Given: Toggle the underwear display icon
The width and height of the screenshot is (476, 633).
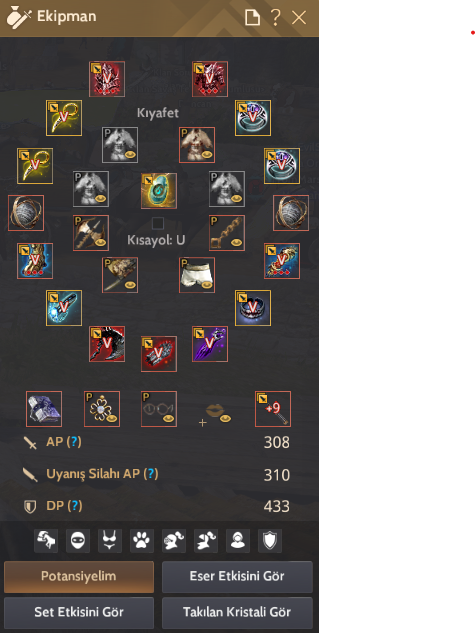Looking at the screenshot, I should 110,540.
